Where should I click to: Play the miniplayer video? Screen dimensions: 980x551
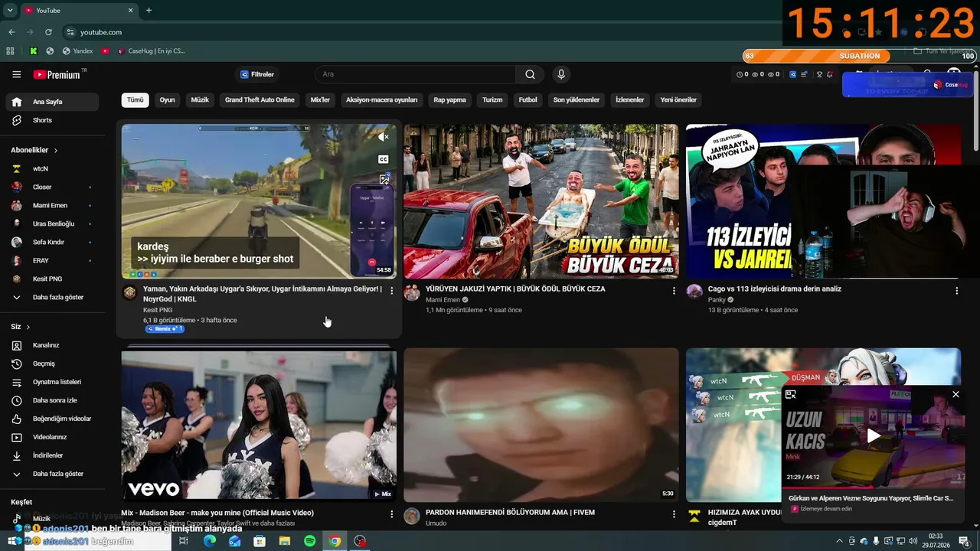(x=874, y=436)
